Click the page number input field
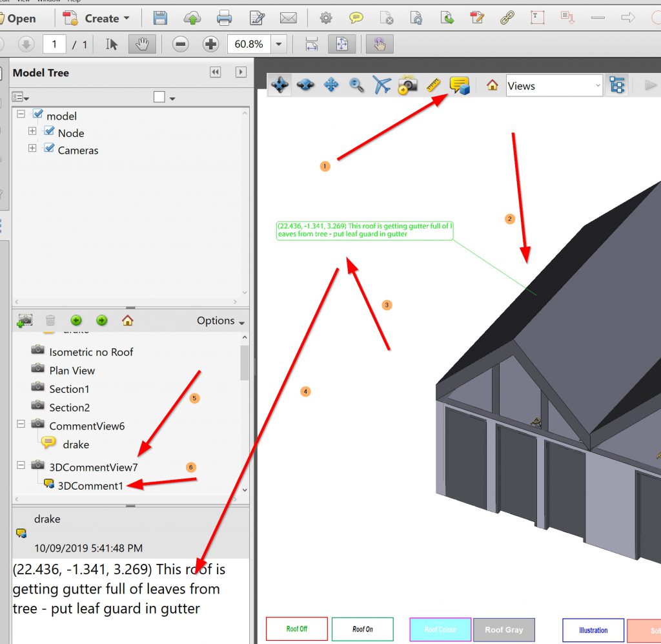This screenshot has height=644, width=661. 54,45
